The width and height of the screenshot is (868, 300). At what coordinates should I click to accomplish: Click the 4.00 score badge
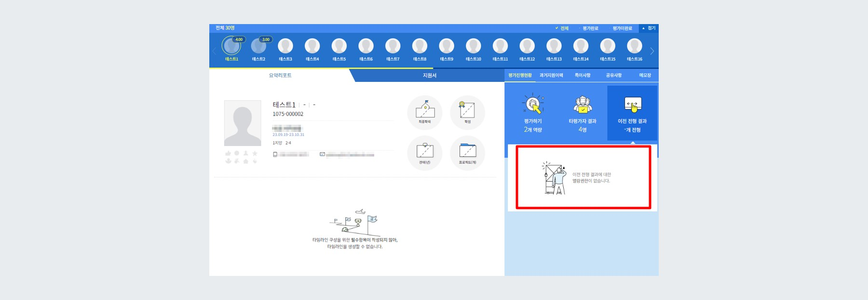coord(239,39)
